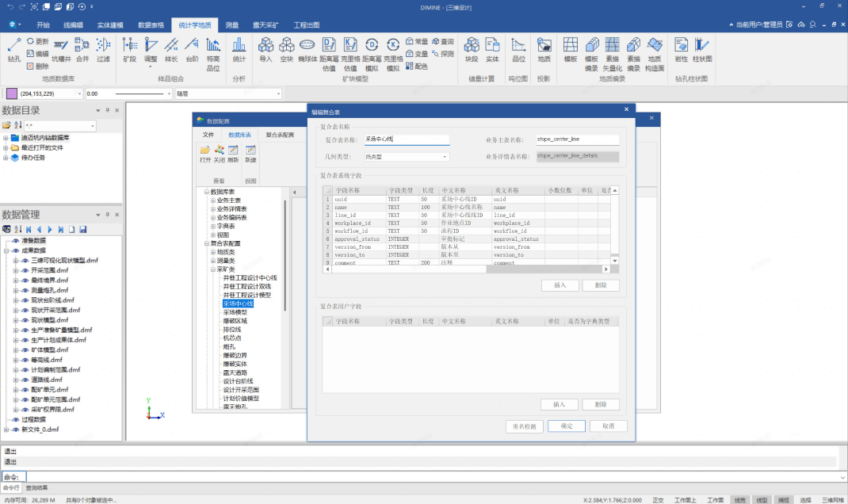848x504 pixels.
Task: Toggle visibility of 新文件_0.dmf
Action: (15, 430)
